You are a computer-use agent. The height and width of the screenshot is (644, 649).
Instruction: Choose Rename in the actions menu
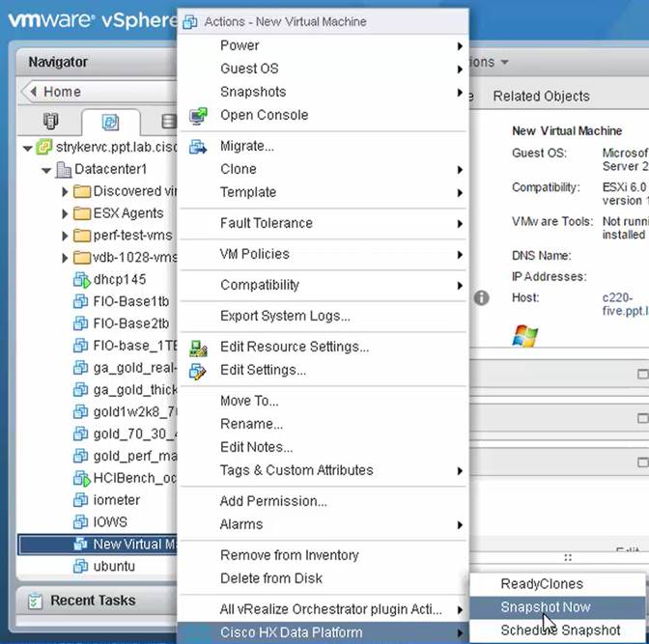323,424
